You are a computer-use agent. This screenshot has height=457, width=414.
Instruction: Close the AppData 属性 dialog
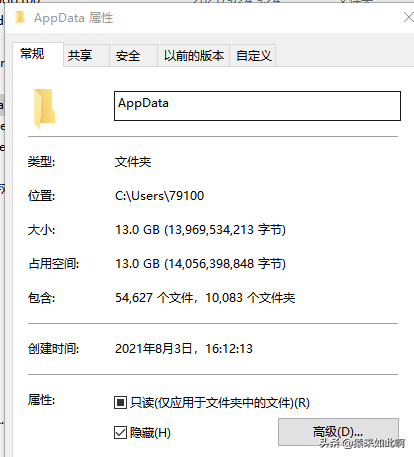pos(408,17)
